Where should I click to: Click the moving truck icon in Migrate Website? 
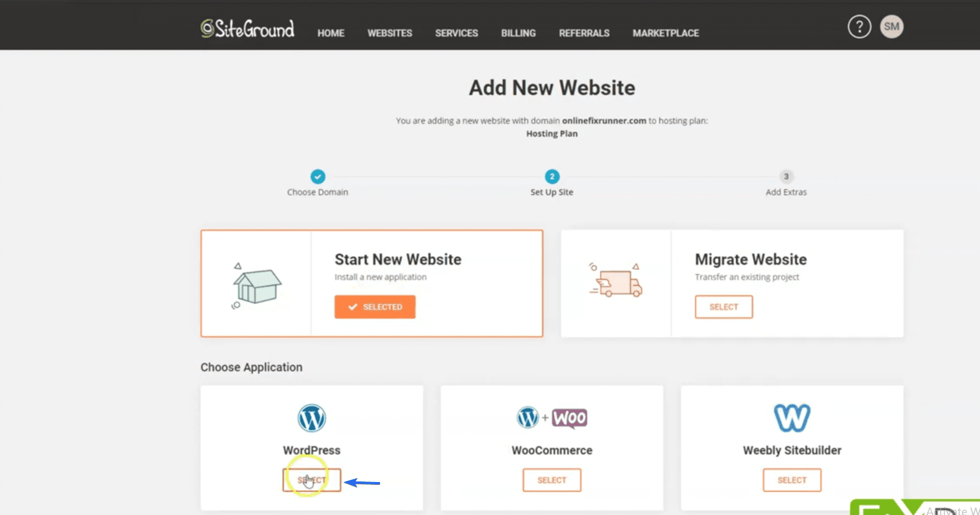click(616, 281)
